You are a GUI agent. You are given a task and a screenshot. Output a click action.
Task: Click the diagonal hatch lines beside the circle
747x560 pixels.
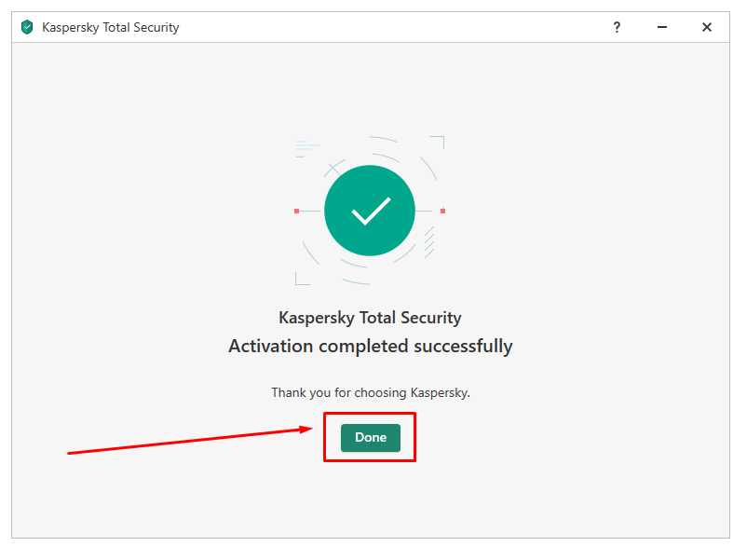pyautogui.click(x=429, y=242)
